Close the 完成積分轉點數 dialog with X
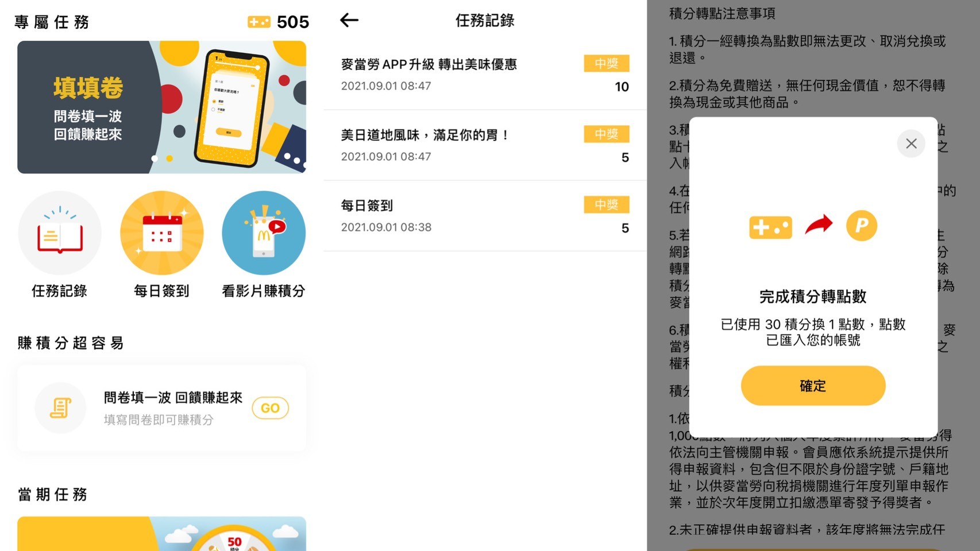The image size is (980, 551). click(x=911, y=143)
